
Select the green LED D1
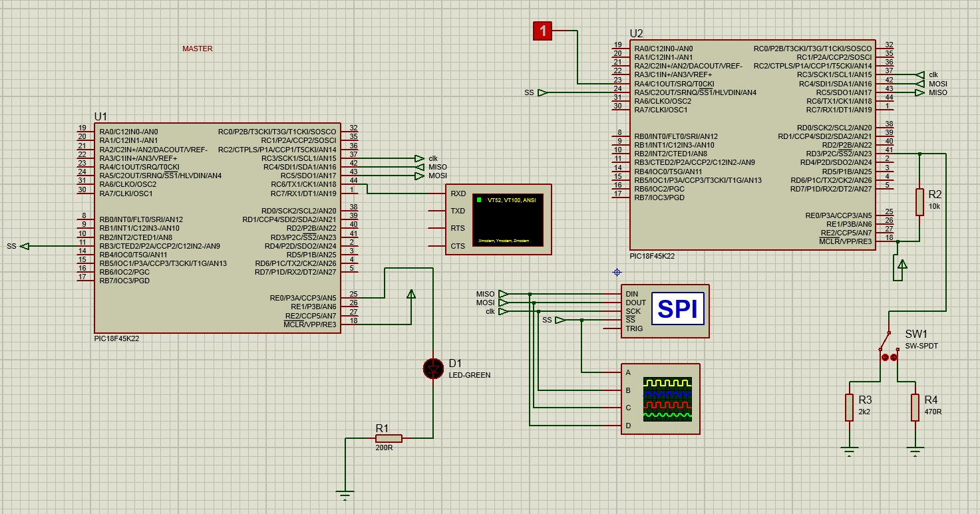coord(433,368)
